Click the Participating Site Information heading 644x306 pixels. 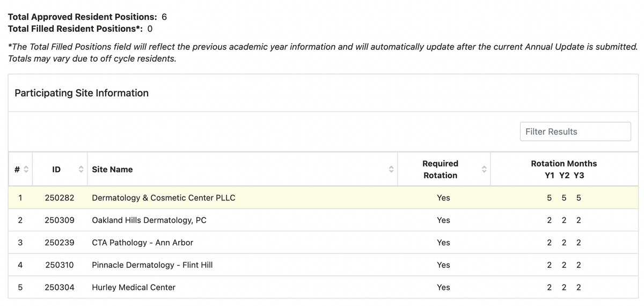coord(82,93)
